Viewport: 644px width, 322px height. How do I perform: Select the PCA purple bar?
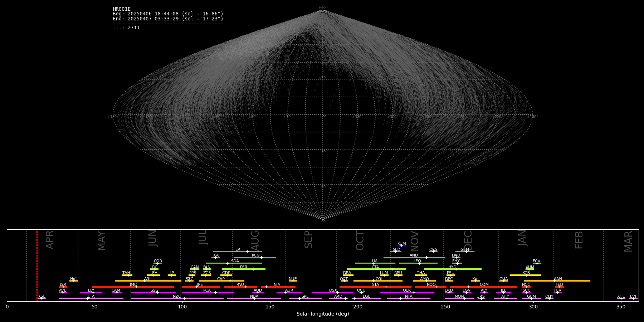tap(208, 293)
